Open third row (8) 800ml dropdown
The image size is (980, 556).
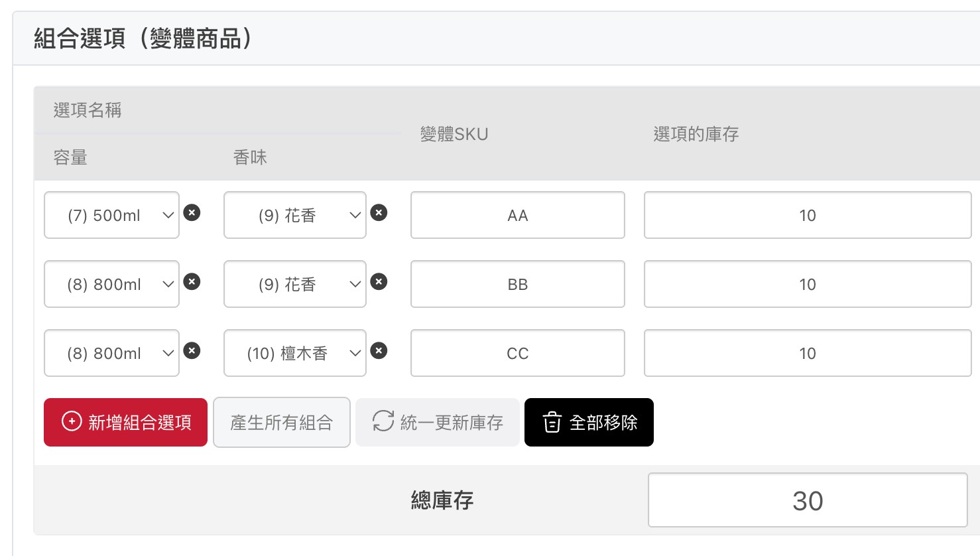tap(111, 353)
